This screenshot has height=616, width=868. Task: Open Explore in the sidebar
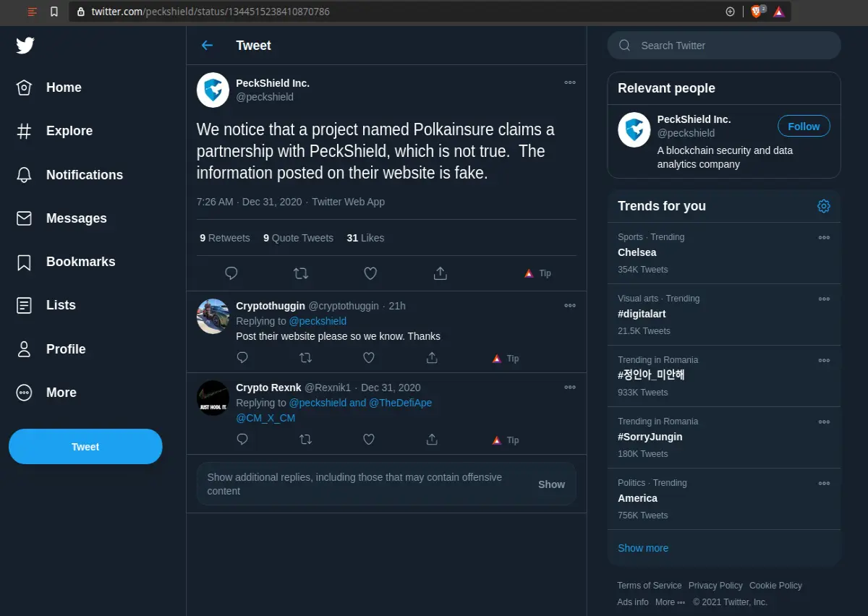pyautogui.click(x=54, y=131)
